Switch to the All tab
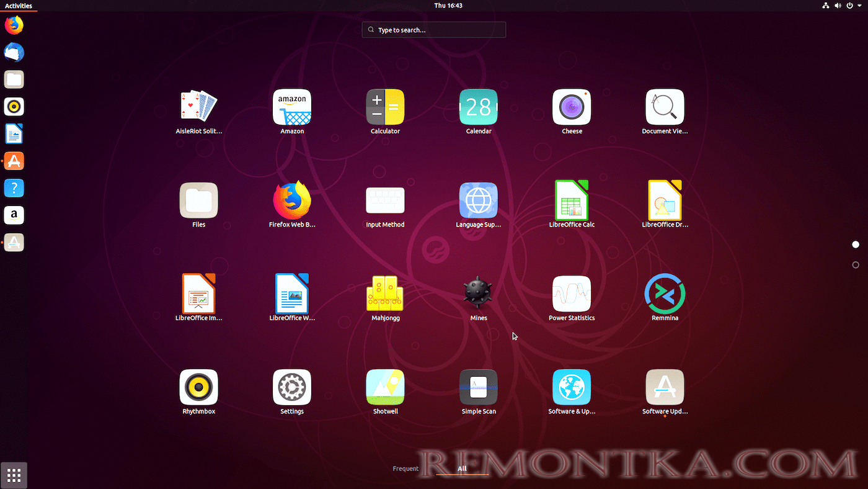This screenshot has width=868, height=489. pyautogui.click(x=462, y=469)
